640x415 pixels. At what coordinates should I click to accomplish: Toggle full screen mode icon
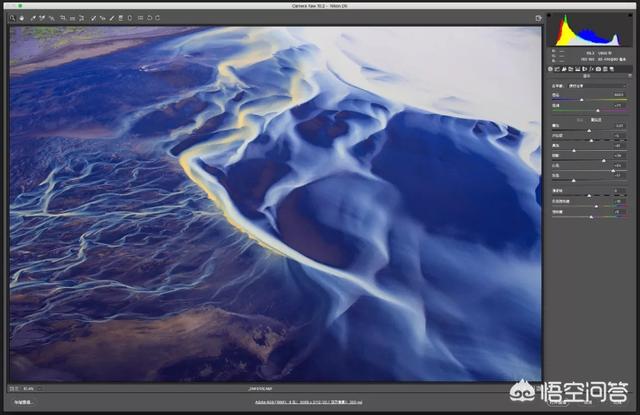pyautogui.click(x=538, y=18)
